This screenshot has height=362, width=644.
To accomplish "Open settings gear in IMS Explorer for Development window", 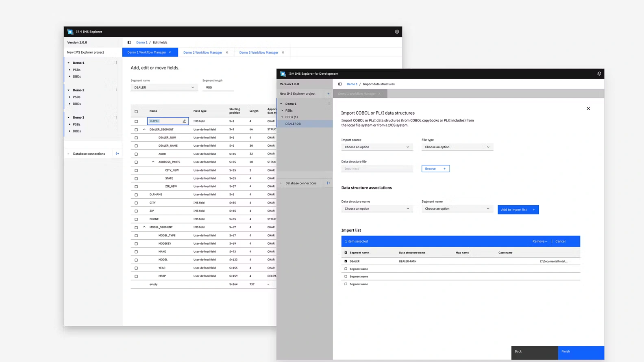I will 599,74.
